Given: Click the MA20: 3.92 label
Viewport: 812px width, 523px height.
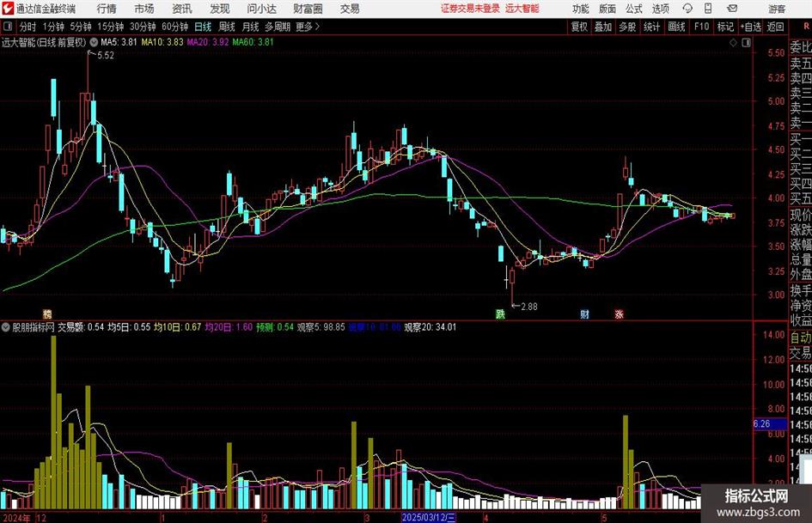Looking at the screenshot, I should click(x=208, y=42).
